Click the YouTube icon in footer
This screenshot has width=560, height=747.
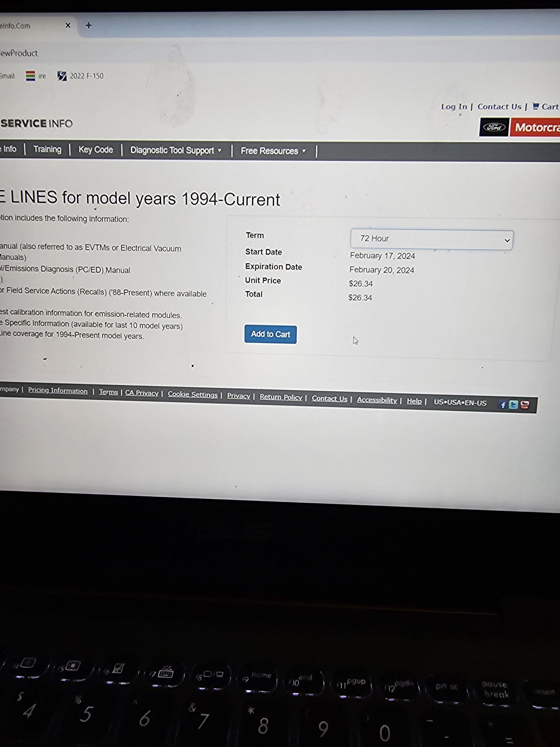click(x=525, y=405)
